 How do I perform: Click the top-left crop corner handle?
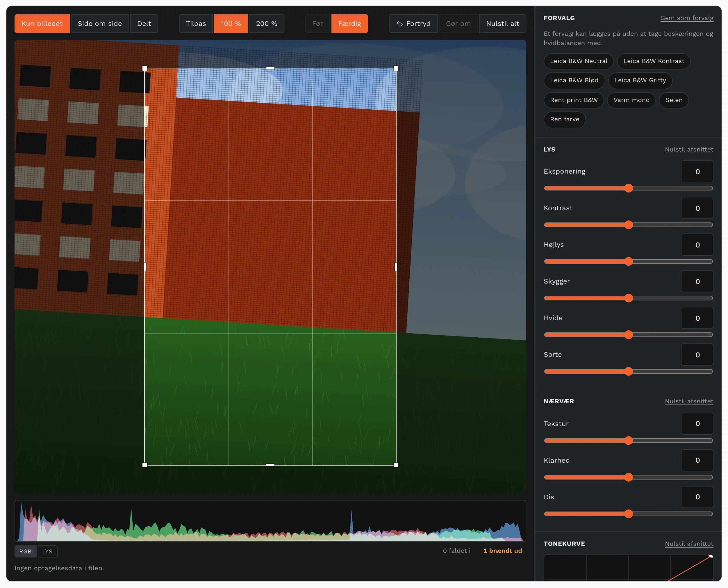click(x=145, y=68)
